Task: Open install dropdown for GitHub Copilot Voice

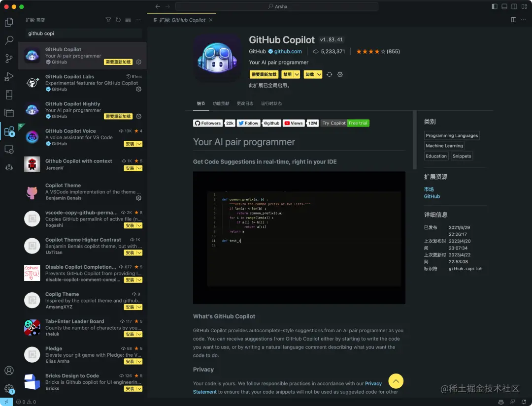Action: click(139, 144)
